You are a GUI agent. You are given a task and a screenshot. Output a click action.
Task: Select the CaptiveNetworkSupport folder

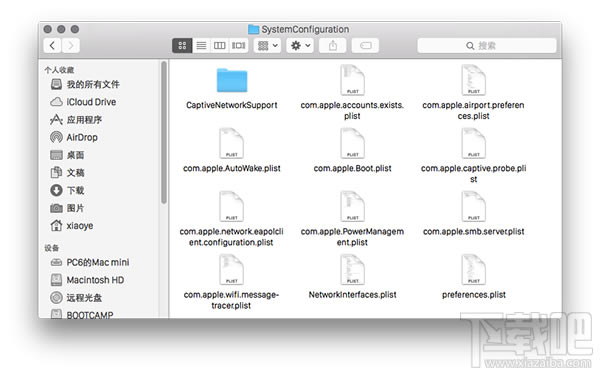coord(232,89)
